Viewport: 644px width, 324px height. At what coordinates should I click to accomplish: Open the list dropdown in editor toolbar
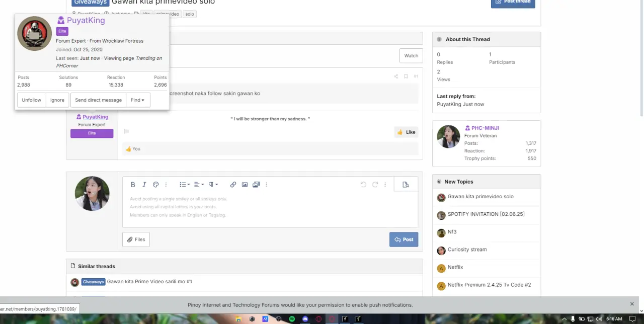184,185
